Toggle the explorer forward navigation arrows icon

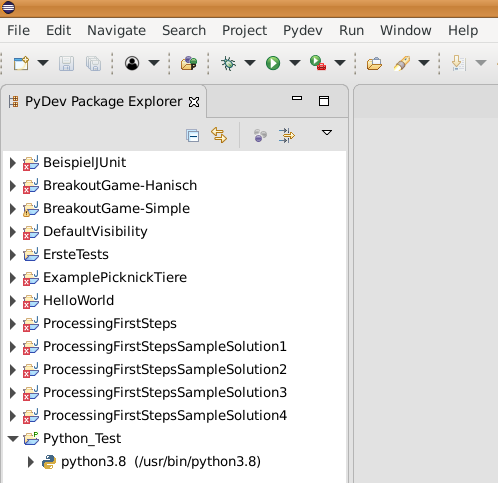(287, 135)
